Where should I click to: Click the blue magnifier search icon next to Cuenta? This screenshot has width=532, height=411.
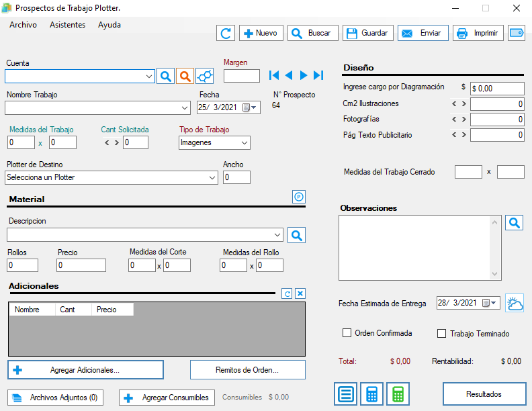click(165, 76)
